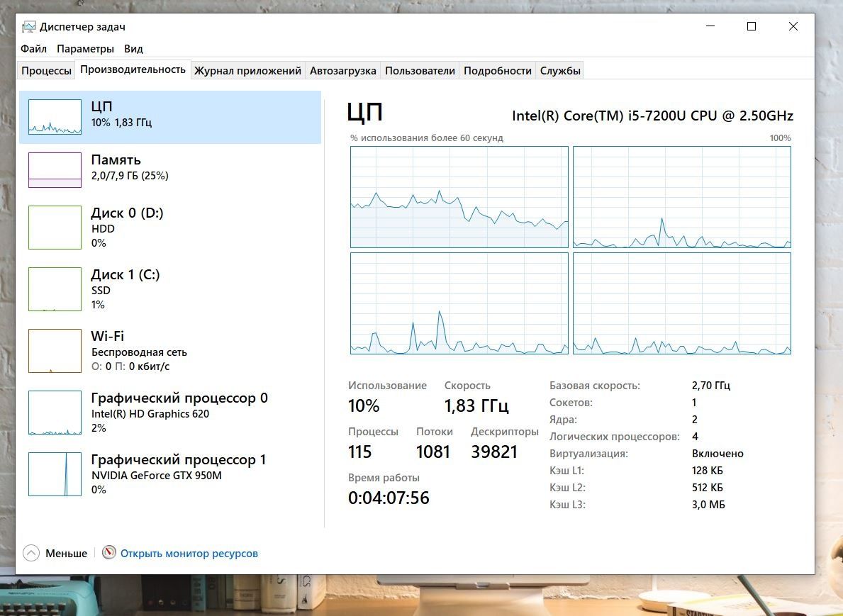This screenshot has width=843, height=616.
Task: Click the % использования более 60 секунд caption
Action: pos(426,138)
